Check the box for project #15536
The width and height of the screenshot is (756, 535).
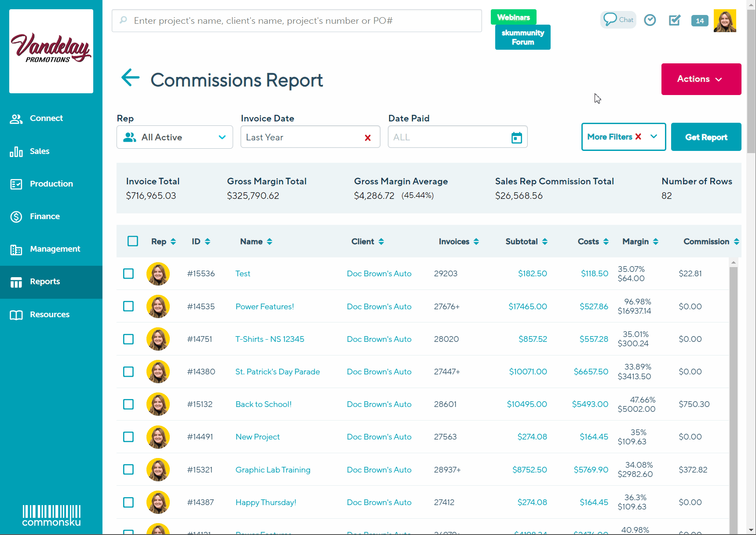128,274
